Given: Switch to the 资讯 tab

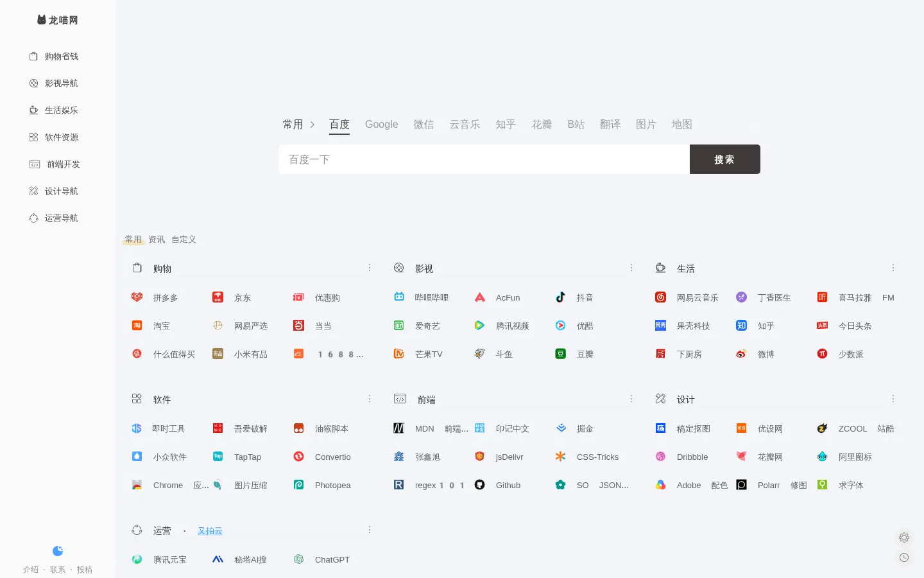Looking at the screenshot, I should coord(157,240).
